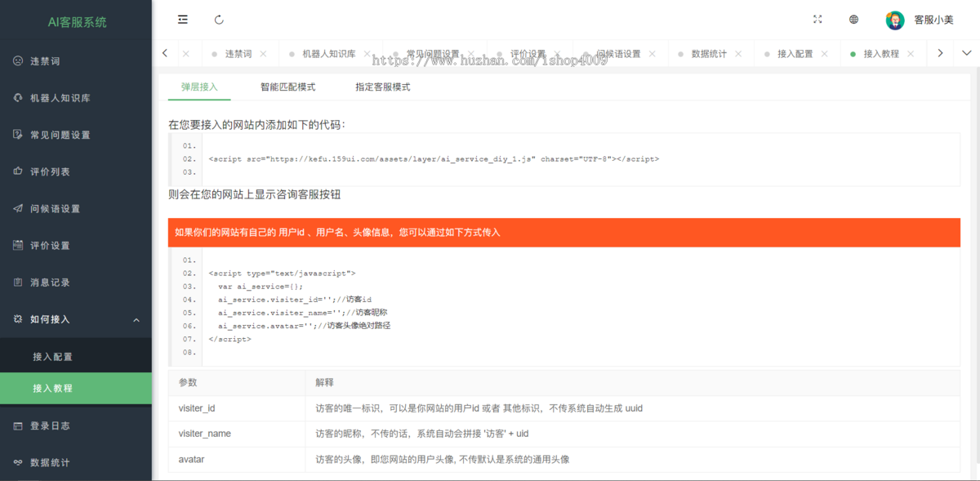Click the 机器人知识库 headset icon
Image resolution: width=980 pixels, height=481 pixels.
(18, 98)
